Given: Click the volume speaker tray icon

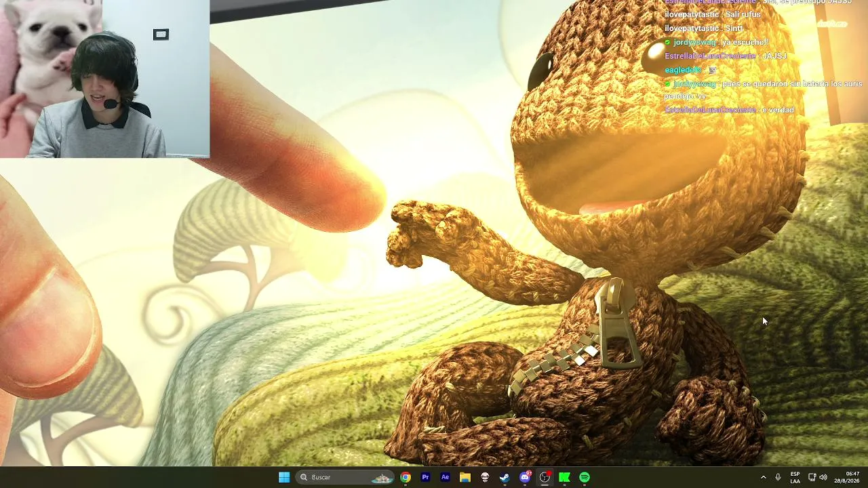Looking at the screenshot, I should [x=823, y=477].
